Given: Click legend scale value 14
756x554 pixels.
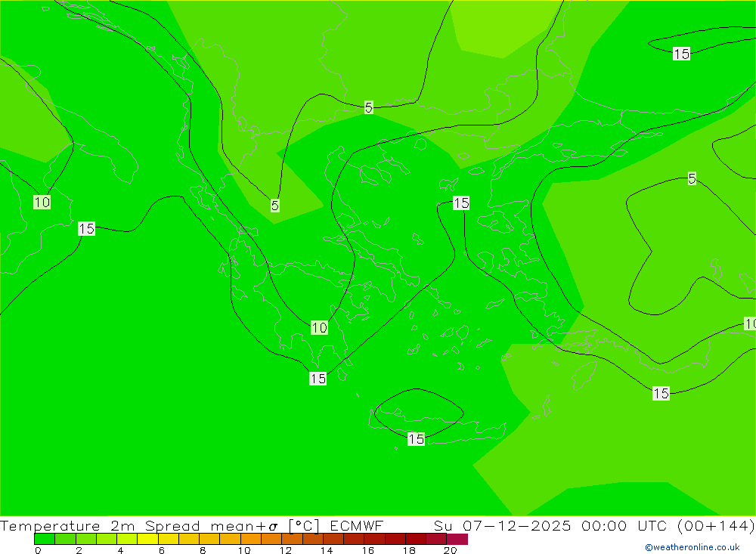Looking at the screenshot, I should click(x=327, y=550).
